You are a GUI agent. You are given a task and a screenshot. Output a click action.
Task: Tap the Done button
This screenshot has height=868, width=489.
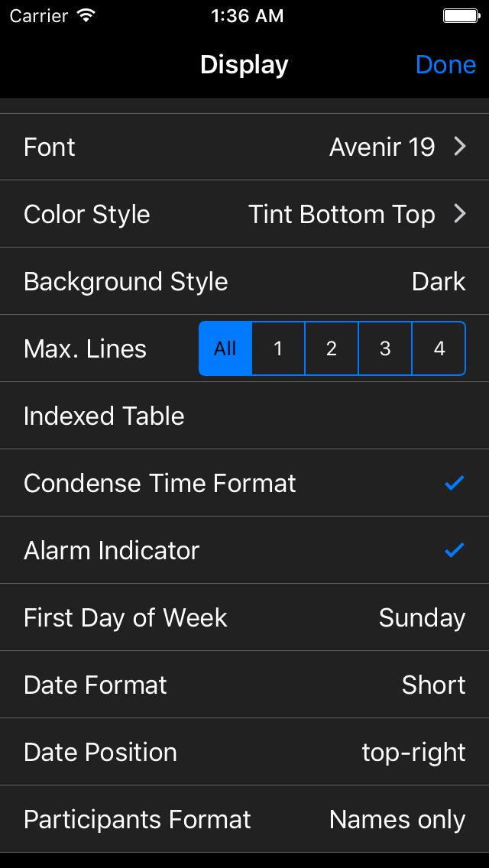click(445, 65)
